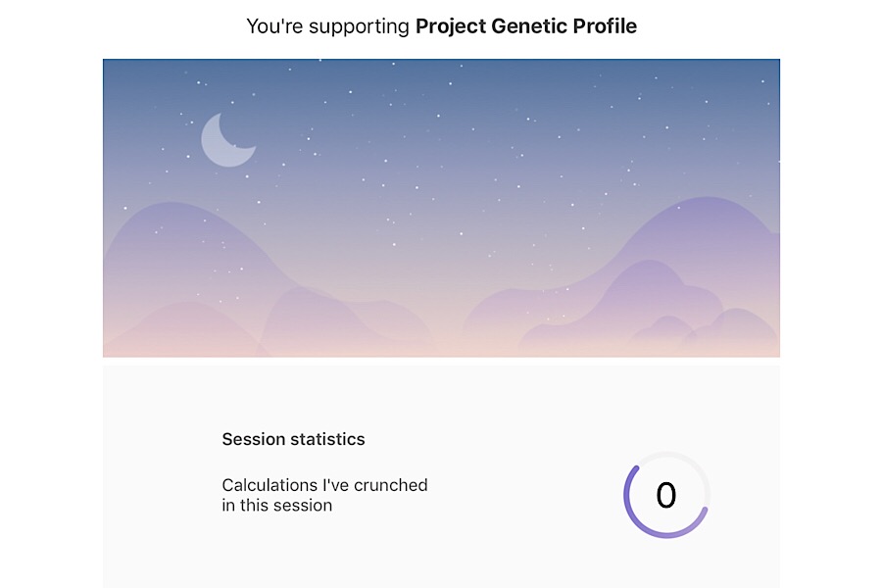Screen dimensions: 882x588
Task: Click the zero calculations counter
Action: click(666, 495)
